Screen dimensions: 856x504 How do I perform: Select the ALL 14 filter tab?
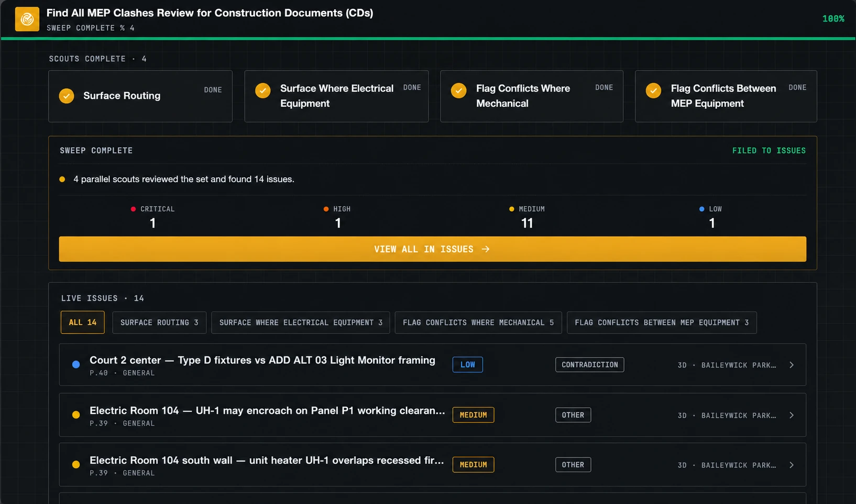pyautogui.click(x=83, y=322)
